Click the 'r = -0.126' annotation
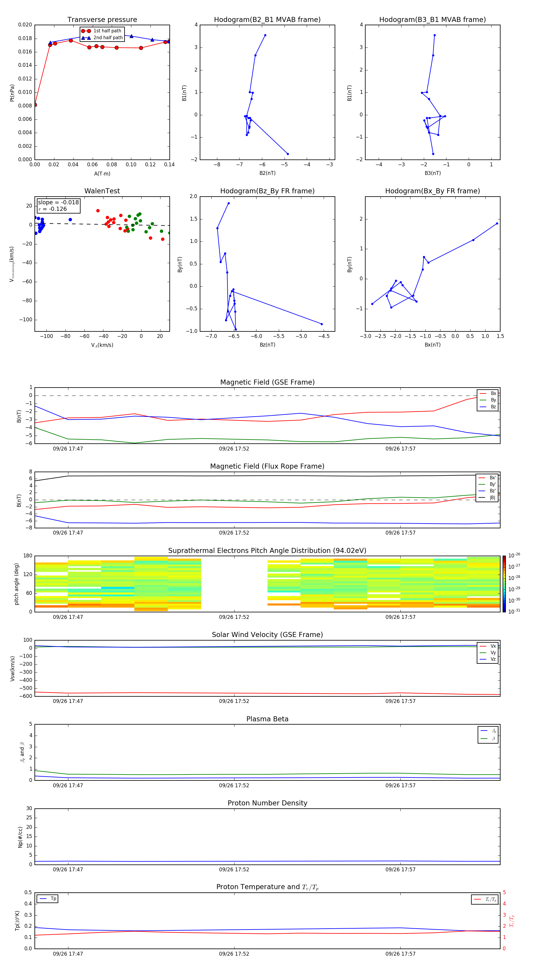 tap(53, 209)
